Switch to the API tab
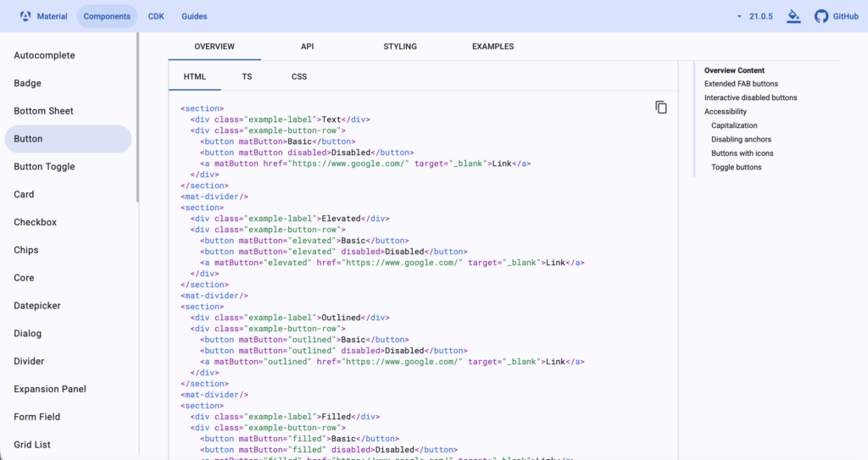Screen dimensions: 868x460 click(307, 47)
